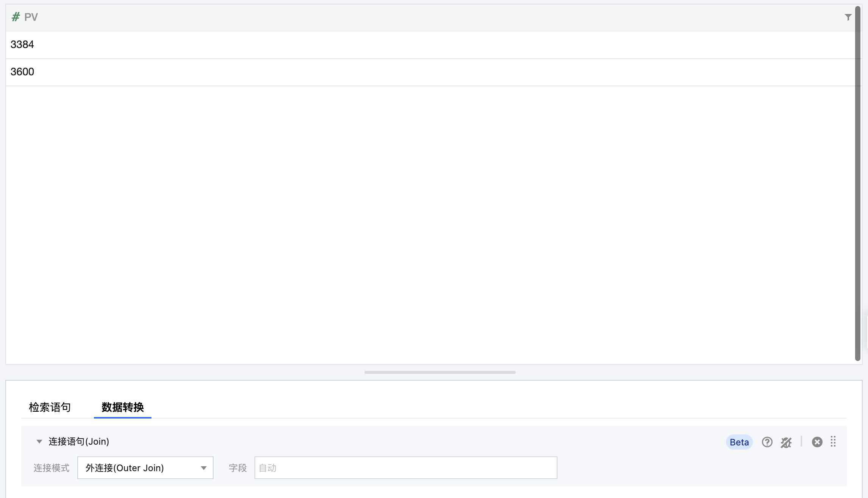Click the dotted drag handle on the Join row
868x498 pixels.
coord(833,442)
